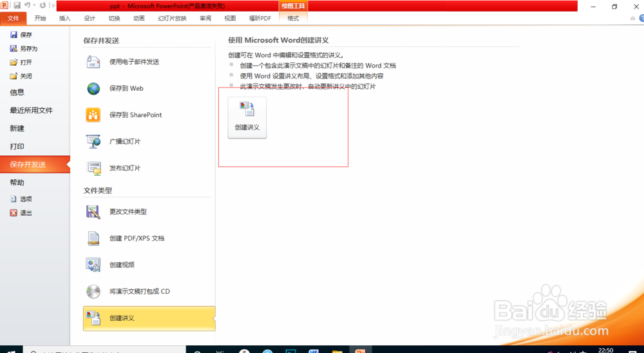Click the Redo icon in quick access toolbar
This screenshot has height=353, width=644.
(x=43, y=6)
